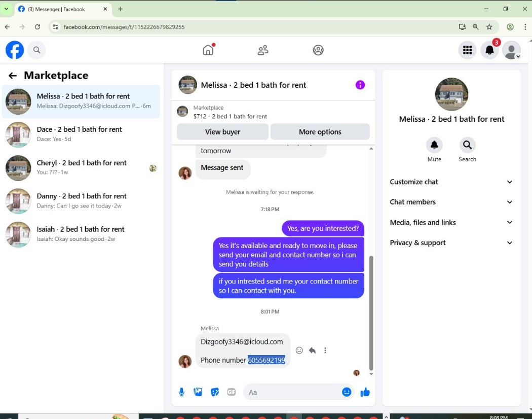Click the back arrow beside Marketplace

13,76
